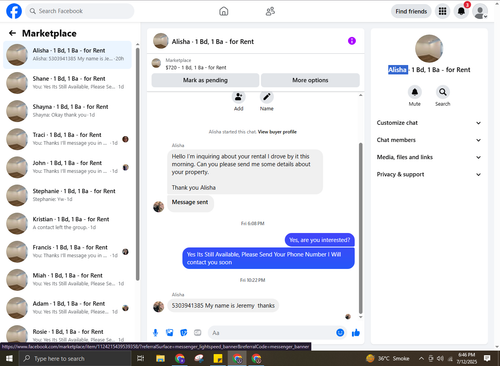Click the conversation list scrollbar
500x366 pixels.
[x=137, y=163]
